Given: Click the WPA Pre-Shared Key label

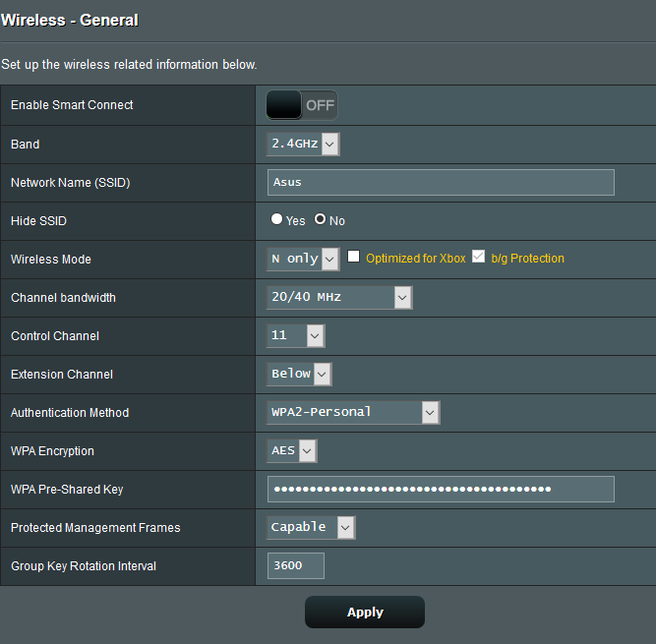Looking at the screenshot, I should tap(67, 490).
